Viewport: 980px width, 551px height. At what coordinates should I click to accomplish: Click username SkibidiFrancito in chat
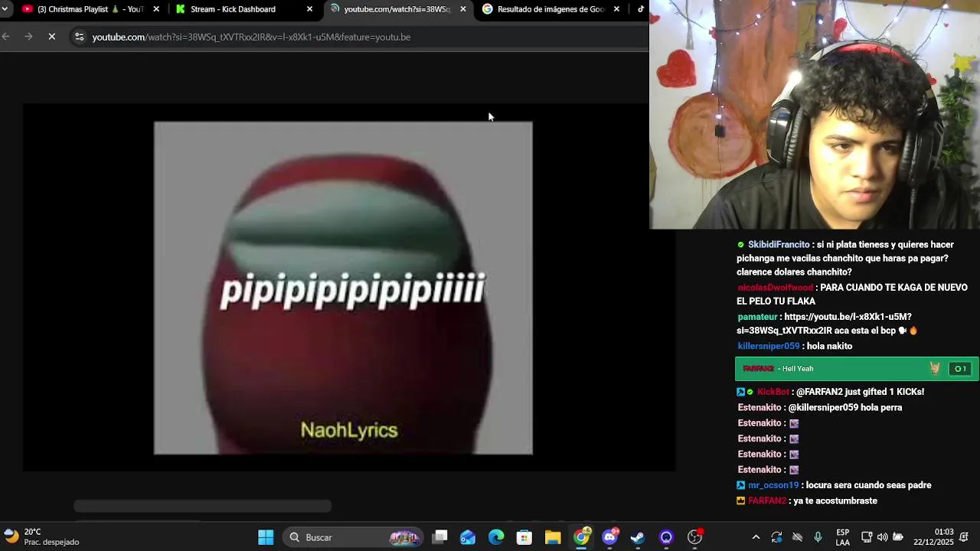(779, 245)
